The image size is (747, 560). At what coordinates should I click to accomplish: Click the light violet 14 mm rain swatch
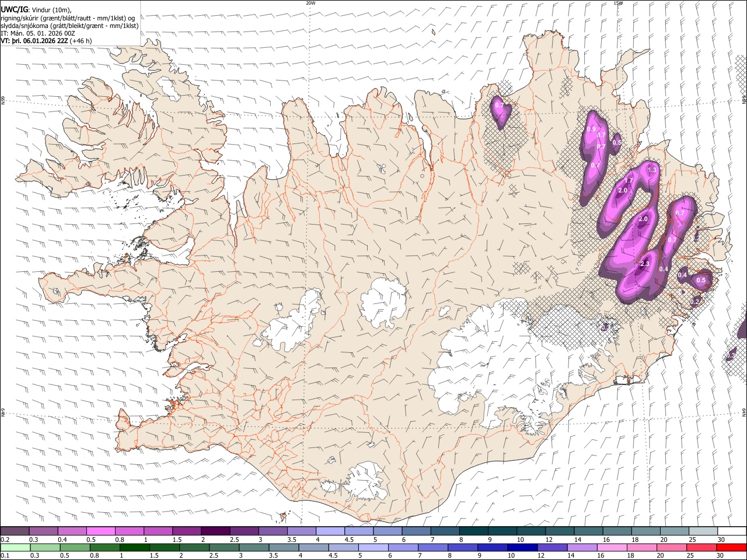coord(582,547)
